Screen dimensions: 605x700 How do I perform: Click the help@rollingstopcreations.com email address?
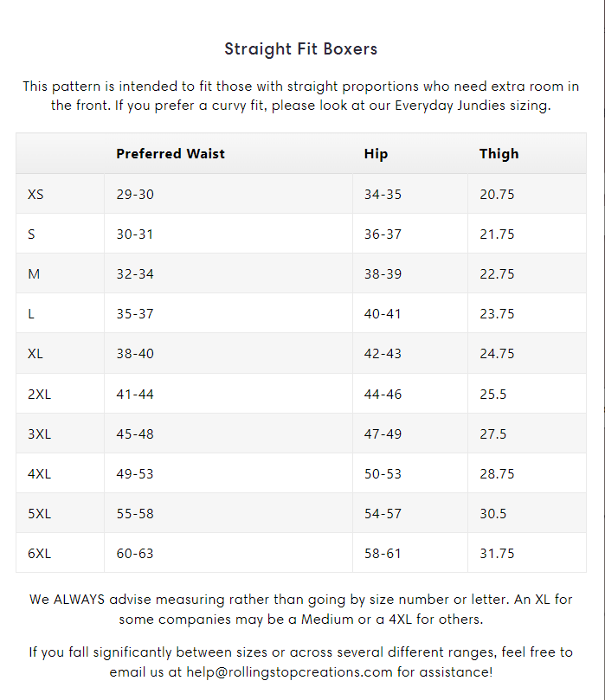[289, 671]
